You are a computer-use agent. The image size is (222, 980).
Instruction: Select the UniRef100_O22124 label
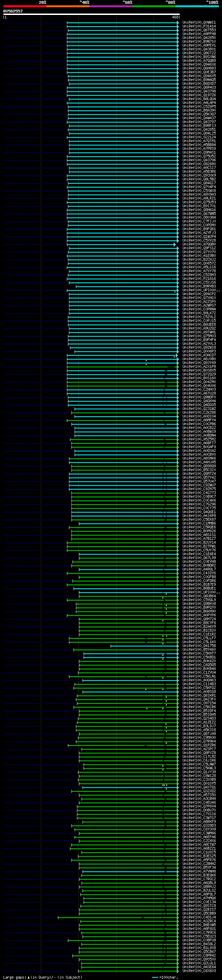click(199, 137)
